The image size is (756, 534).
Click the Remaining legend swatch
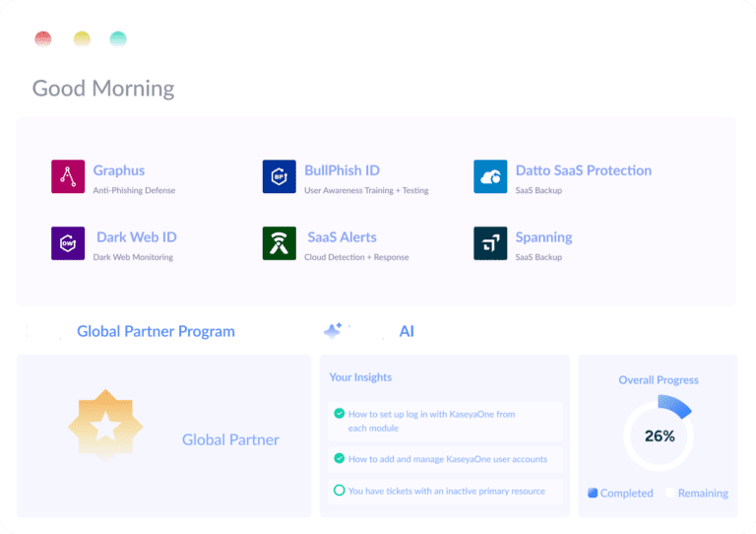[669, 493]
